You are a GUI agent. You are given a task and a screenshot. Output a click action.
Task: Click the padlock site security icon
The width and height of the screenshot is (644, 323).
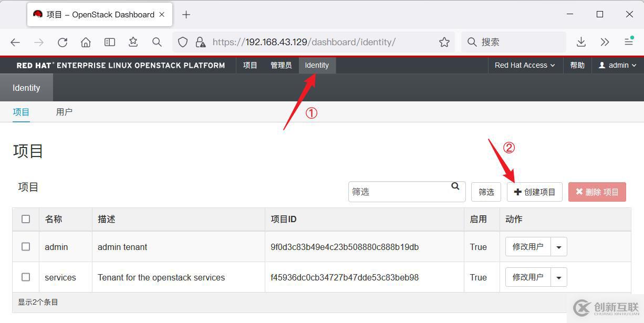tap(200, 42)
